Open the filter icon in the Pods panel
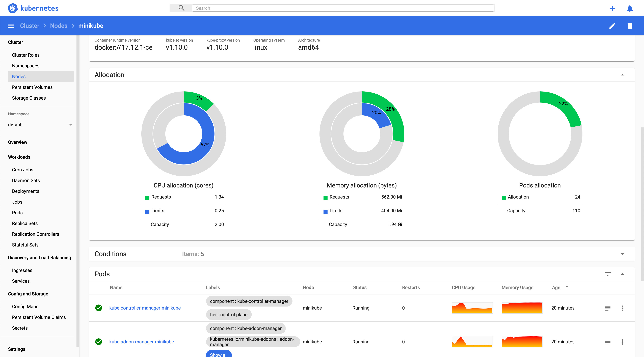This screenshot has width=644, height=357. click(608, 274)
